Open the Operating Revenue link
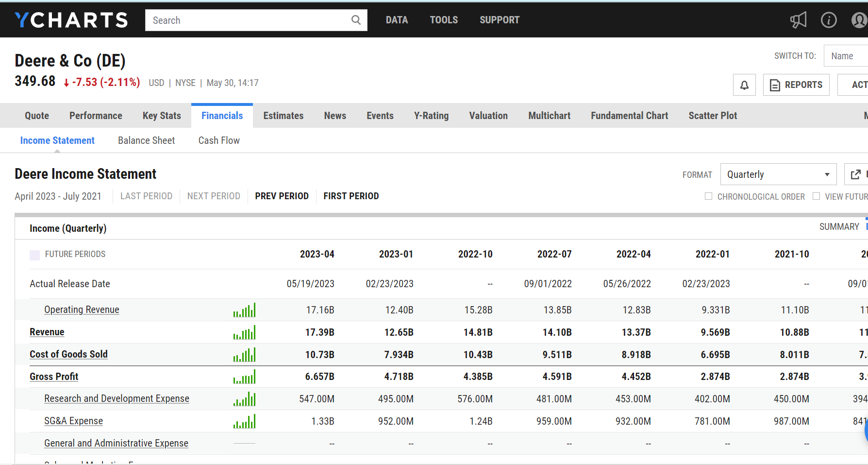The image size is (868, 465). (82, 310)
